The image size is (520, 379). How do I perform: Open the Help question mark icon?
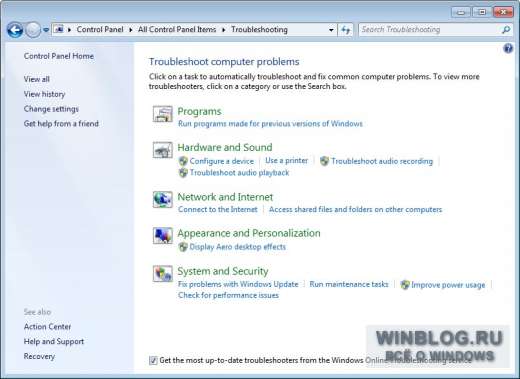(x=508, y=49)
